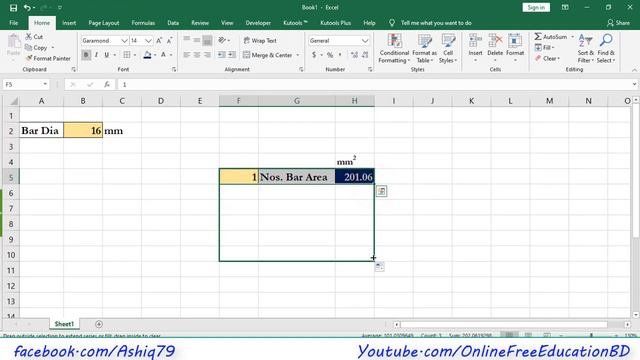The image size is (640, 360).
Task: Apply Accounting number format dollar sign
Action: (x=314, y=55)
